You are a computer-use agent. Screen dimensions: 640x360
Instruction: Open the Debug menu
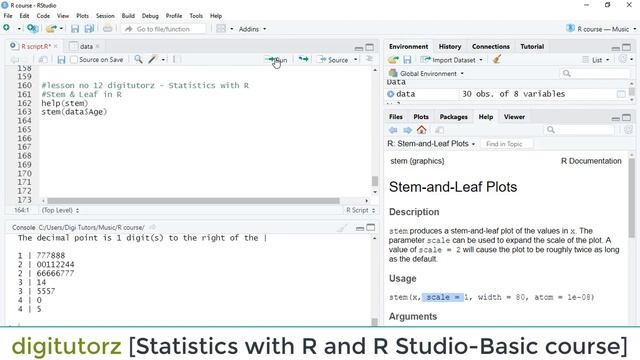pyautogui.click(x=150, y=16)
